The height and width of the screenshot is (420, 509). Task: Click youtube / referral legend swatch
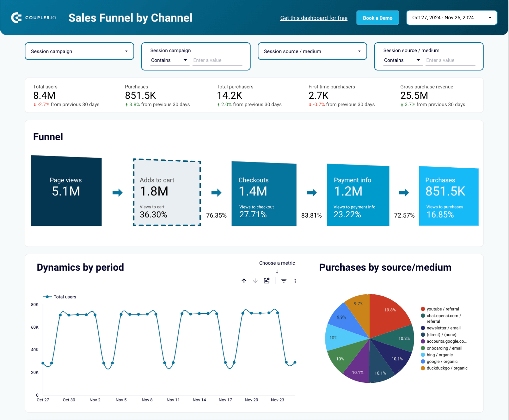pos(423,309)
